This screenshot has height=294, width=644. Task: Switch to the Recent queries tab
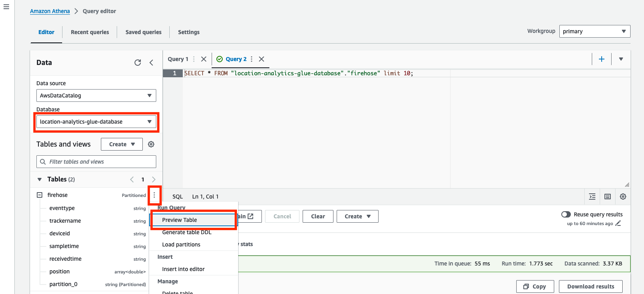click(90, 32)
